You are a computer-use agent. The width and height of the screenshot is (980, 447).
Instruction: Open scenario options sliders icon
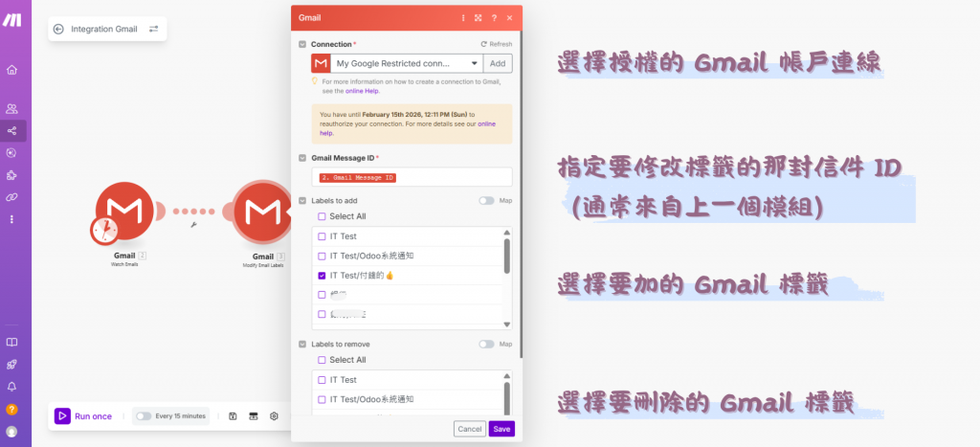[x=154, y=29]
